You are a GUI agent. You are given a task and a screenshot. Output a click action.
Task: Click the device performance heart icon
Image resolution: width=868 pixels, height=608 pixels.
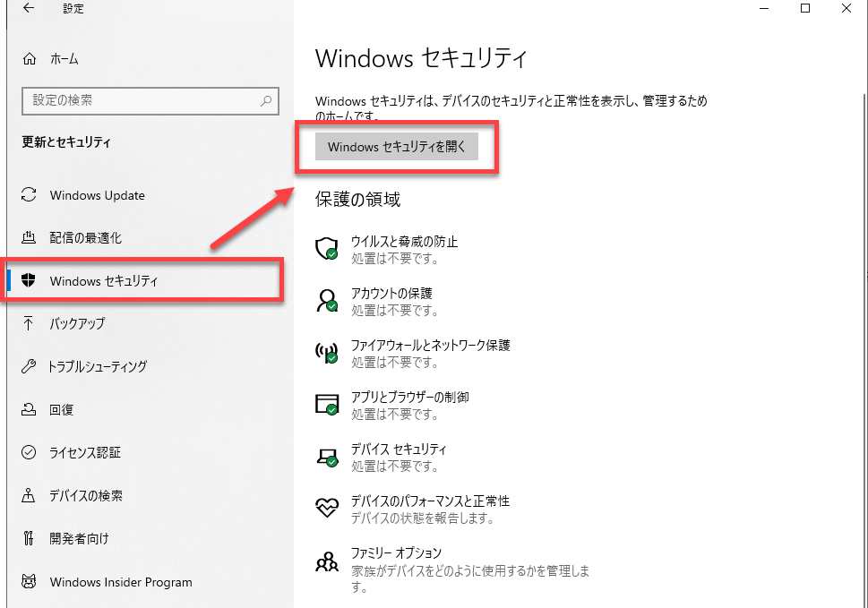coord(327,509)
